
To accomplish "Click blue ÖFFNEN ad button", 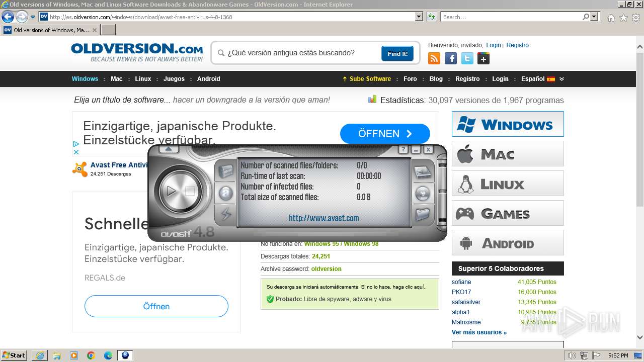I will pyautogui.click(x=385, y=134).
